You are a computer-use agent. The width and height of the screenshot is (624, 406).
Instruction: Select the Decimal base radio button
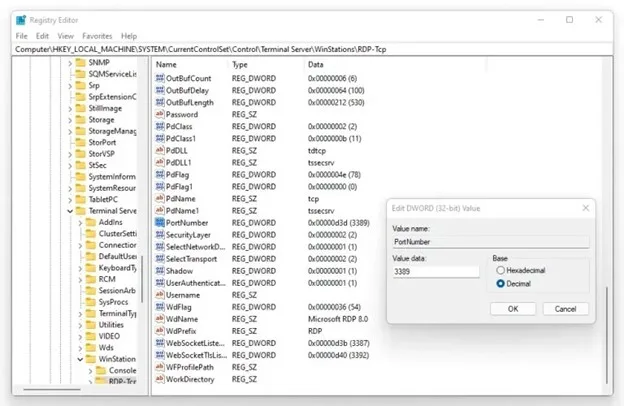point(501,284)
